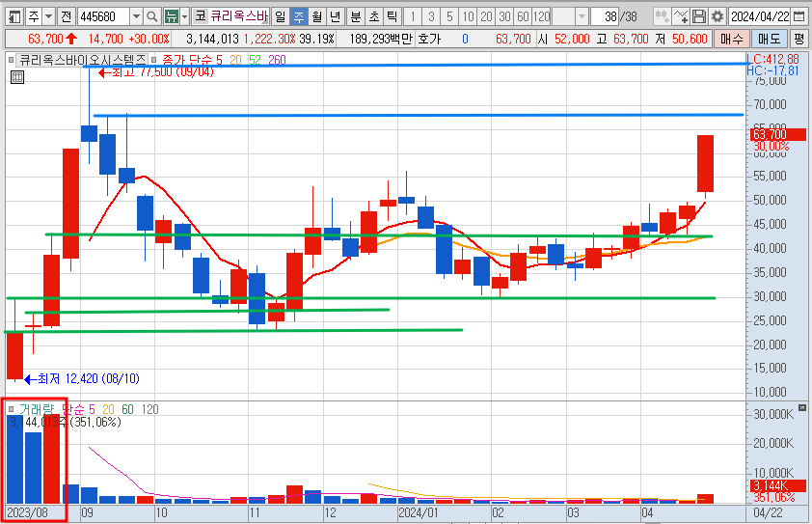Select the 3 interval button

click(x=431, y=17)
